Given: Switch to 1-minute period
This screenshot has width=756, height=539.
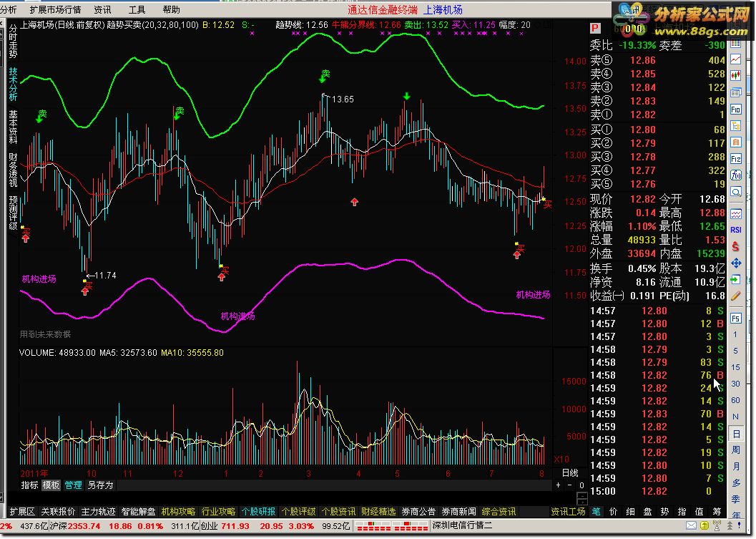Looking at the screenshot, I should (x=735, y=334).
